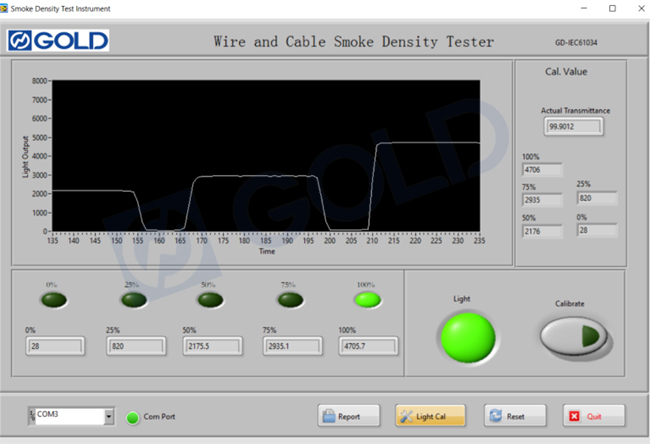Select the Actual Transmittance value field
The width and height of the screenshot is (650, 444).
tap(574, 127)
